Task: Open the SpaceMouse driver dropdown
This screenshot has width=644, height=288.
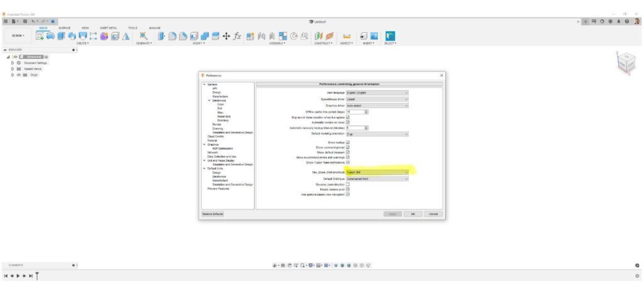Action: pos(377,99)
